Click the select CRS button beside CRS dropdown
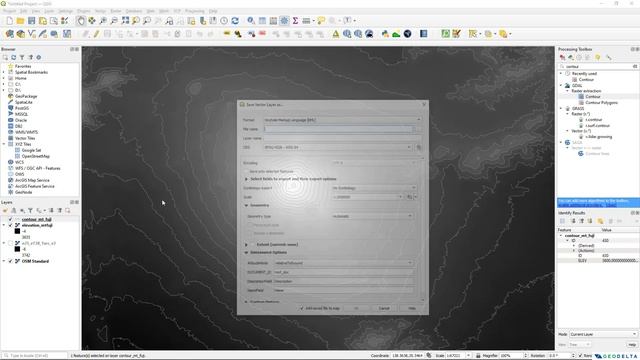Screen dimensions: 640x360 pos(419,147)
